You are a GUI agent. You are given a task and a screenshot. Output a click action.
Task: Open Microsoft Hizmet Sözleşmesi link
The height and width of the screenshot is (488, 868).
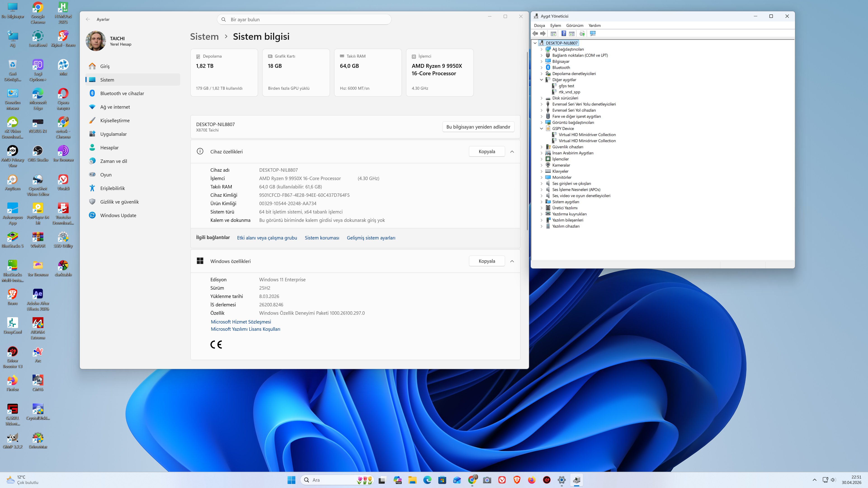(241, 322)
